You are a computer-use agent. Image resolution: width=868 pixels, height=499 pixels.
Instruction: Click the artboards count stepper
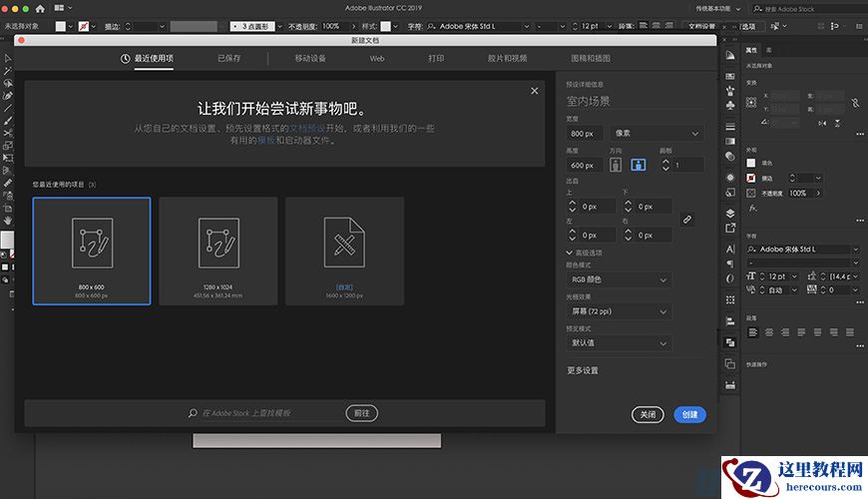point(665,165)
